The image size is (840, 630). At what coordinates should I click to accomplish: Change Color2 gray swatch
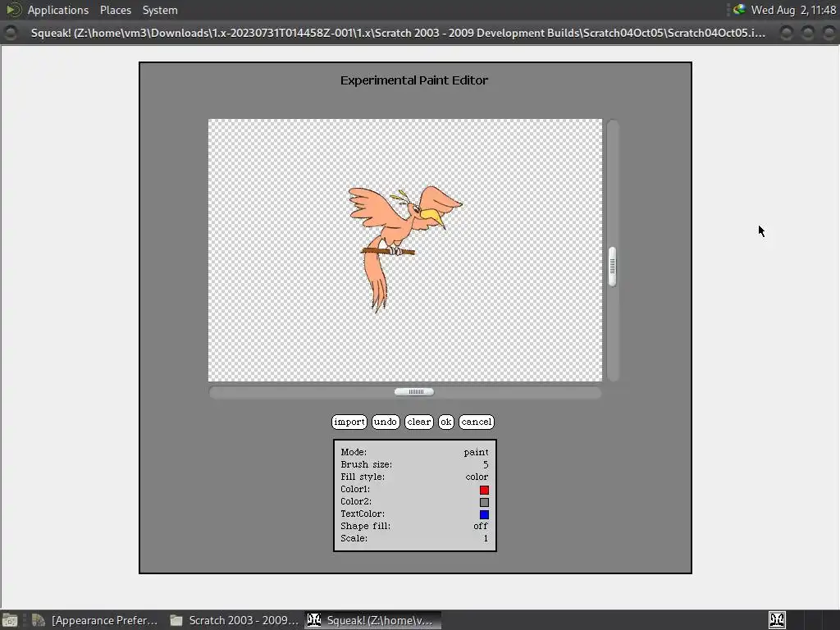click(484, 502)
